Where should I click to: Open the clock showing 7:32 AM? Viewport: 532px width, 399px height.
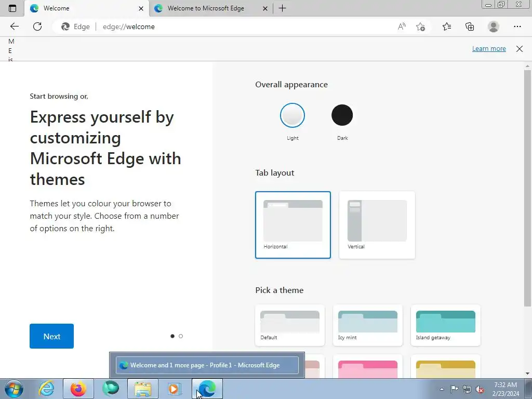tap(506, 389)
